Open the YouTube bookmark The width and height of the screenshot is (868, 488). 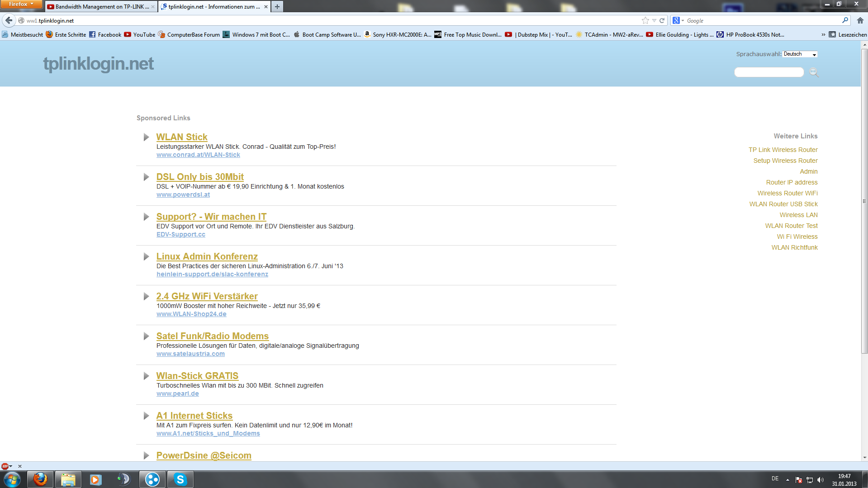click(140, 34)
